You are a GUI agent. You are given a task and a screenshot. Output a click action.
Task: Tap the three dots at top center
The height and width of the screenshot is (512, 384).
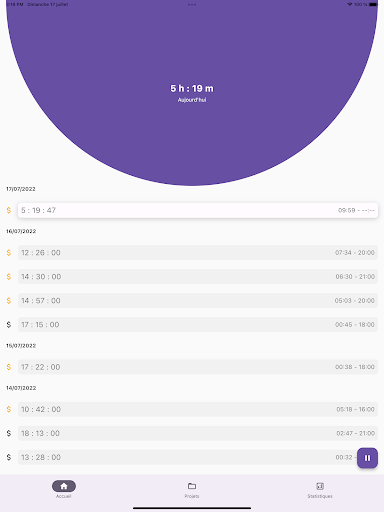(192, 5)
